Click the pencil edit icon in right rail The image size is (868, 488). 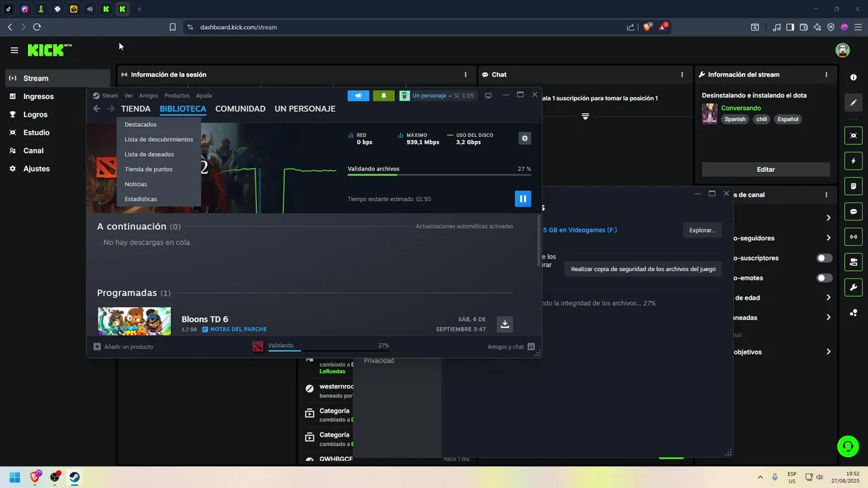[x=853, y=102]
